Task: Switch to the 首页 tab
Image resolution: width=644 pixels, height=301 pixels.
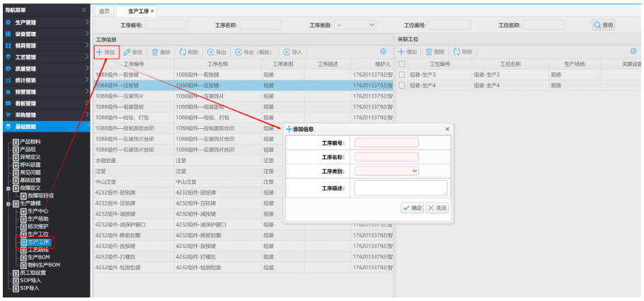Action: pos(104,11)
